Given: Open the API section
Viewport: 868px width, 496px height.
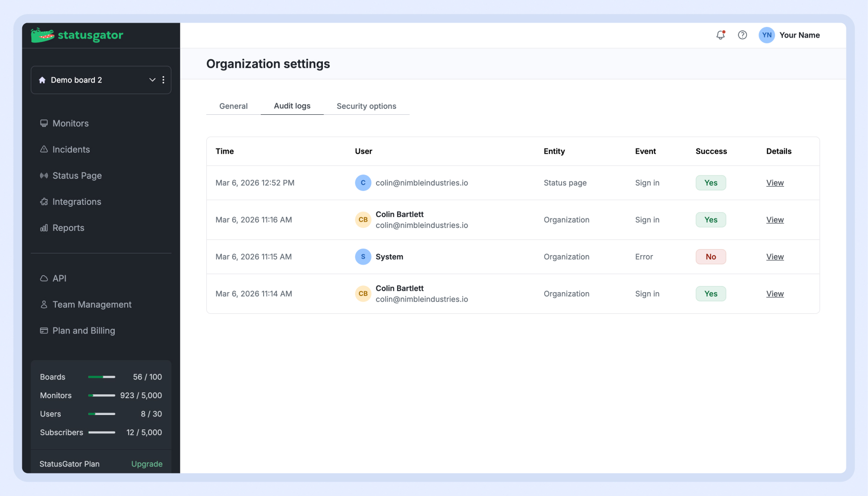Looking at the screenshot, I should (x=59, y=278).
